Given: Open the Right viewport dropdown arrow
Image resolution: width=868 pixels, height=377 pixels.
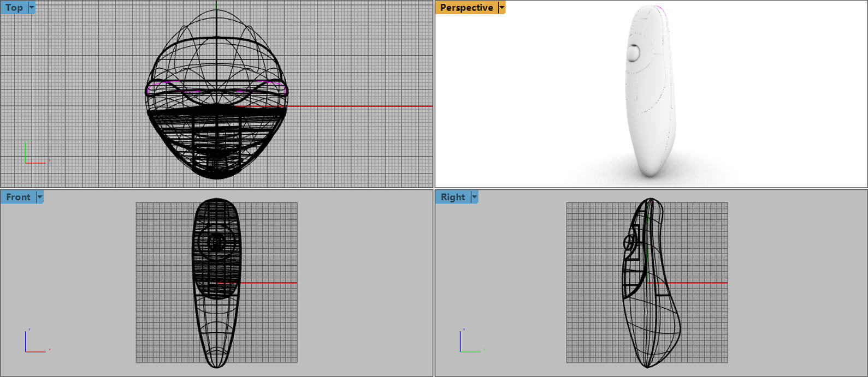Looking at the screenshot, I should click(x=474, y=197).
